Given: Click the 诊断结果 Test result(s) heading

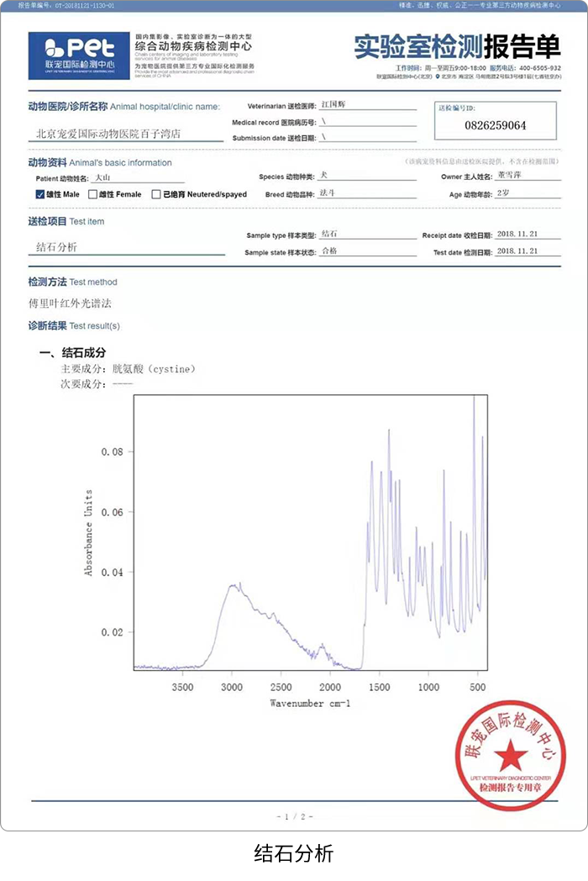Looking at the screenshot, I should (x=74, y=326).
